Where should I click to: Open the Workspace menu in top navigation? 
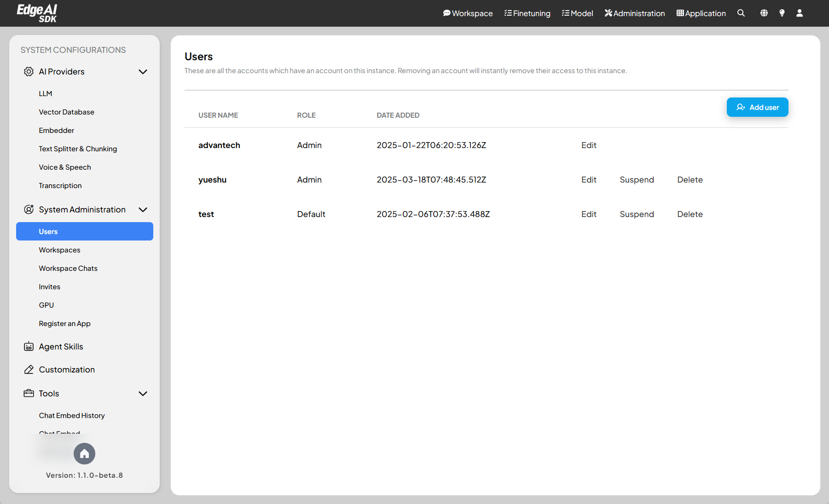[x=468, y=13]
